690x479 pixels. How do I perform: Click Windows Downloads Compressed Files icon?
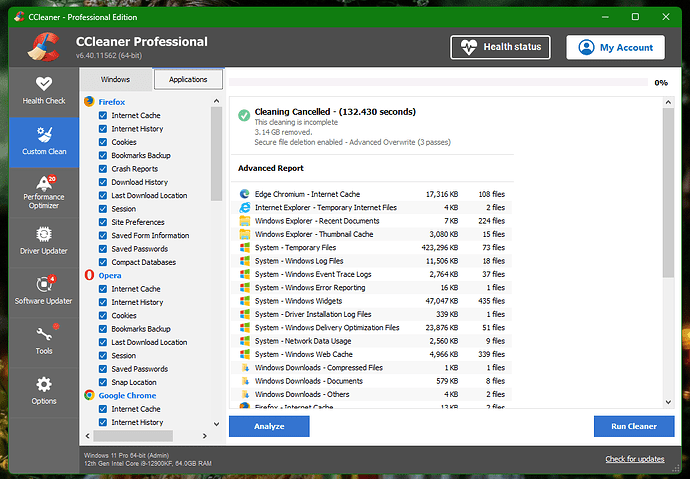coord(245,368)
